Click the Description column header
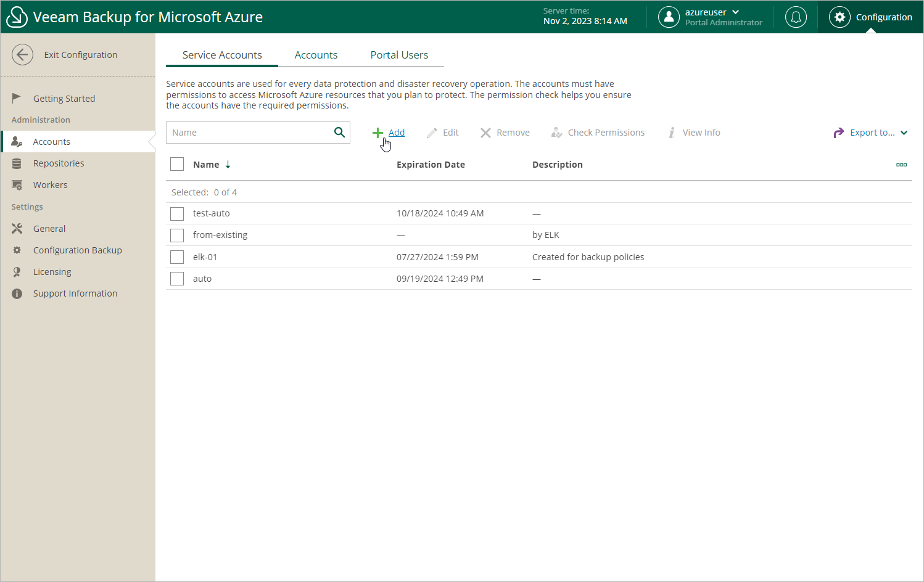This screenshot has height=582, width=924. tap(557, 165)
